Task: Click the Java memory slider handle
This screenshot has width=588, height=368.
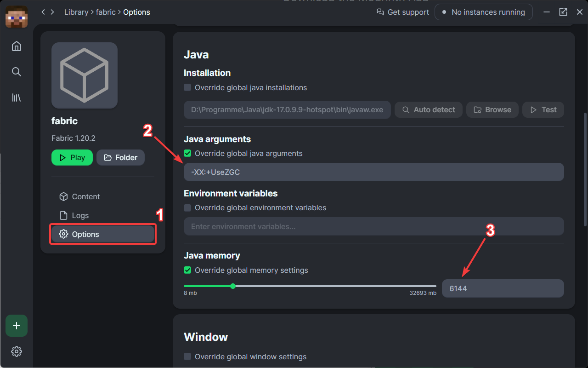Action: tap(233, 286)
